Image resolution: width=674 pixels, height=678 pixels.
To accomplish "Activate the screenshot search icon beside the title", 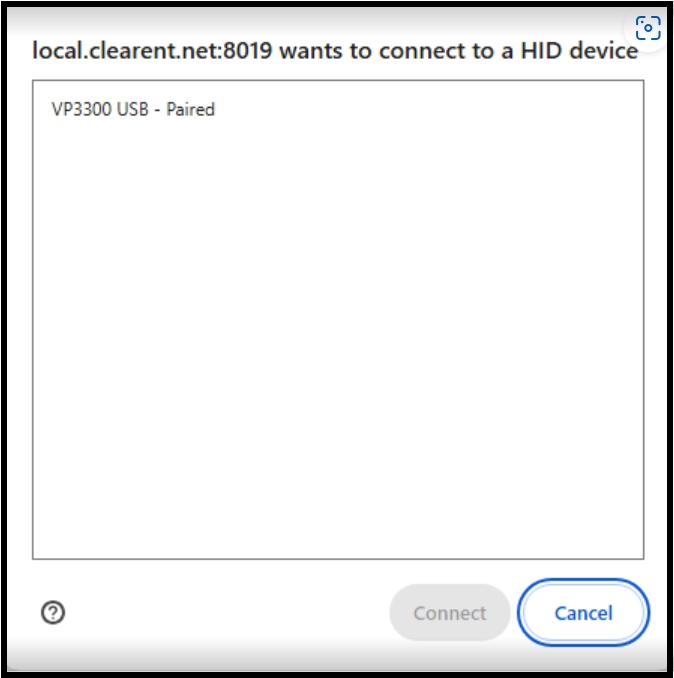I will pos(648,28).
